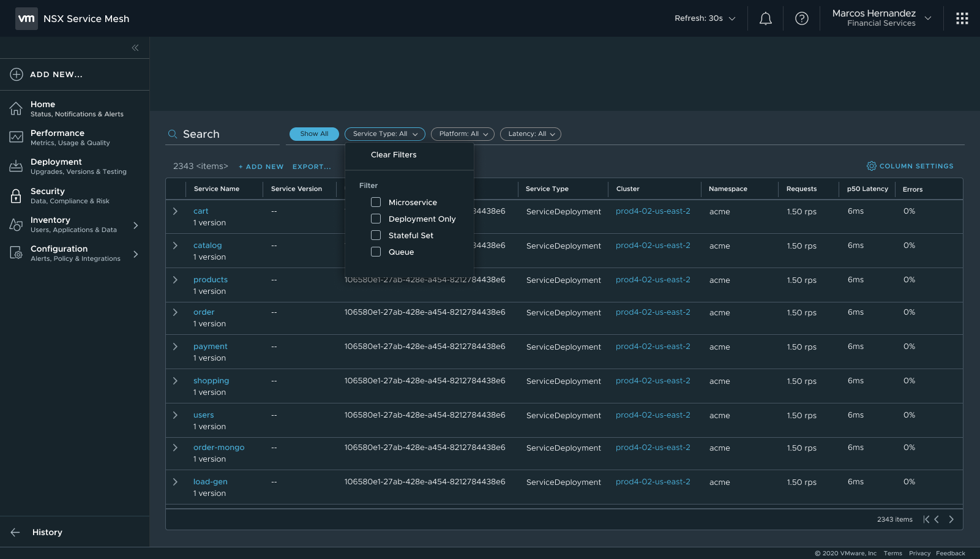Click the Privacy footer link
Image resolution: width=980 pixels, height=559 pixels.
tap(919, 553)
